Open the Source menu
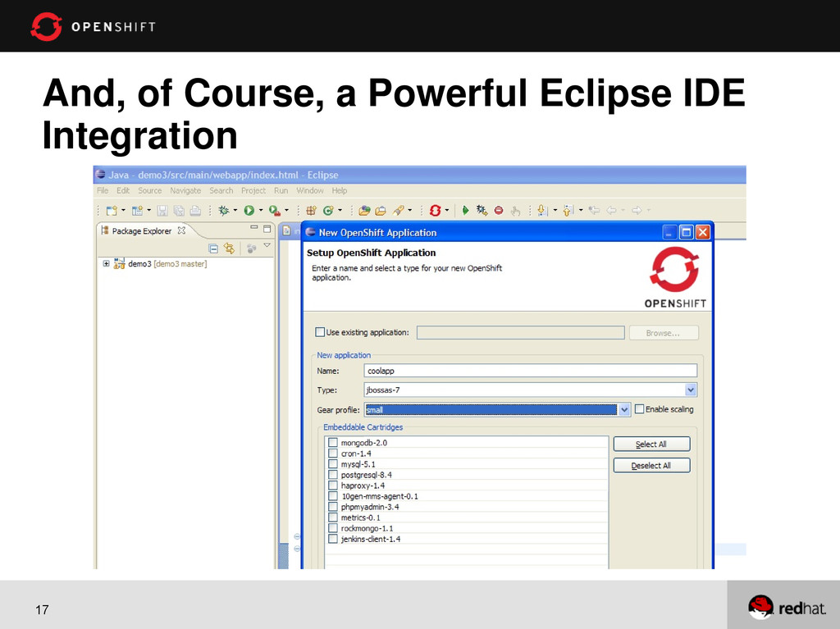Screen dimensions: 840x629 tap(149, 191)
